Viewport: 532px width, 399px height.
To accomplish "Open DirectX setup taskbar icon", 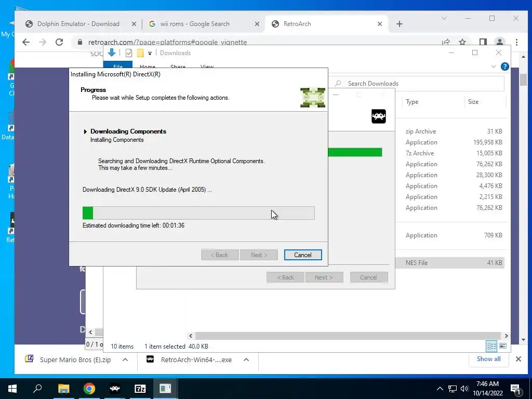I will [166, 389].
